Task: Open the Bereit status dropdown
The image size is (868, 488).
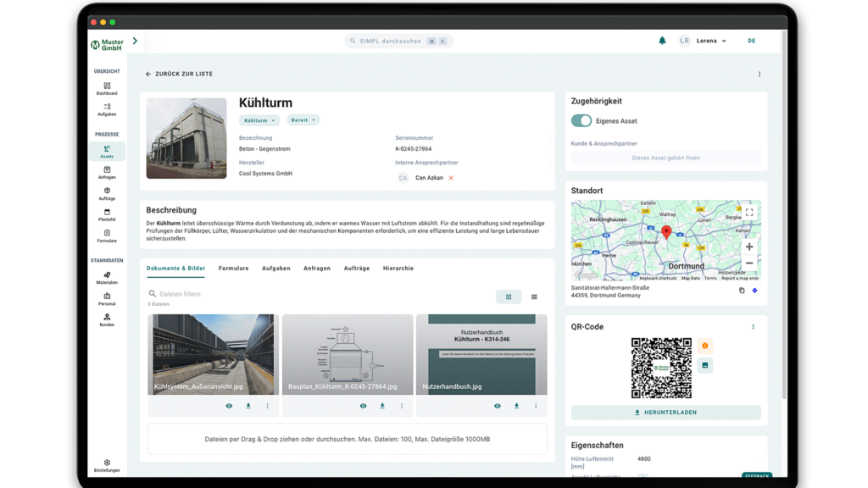Action: tap(301, 119)
